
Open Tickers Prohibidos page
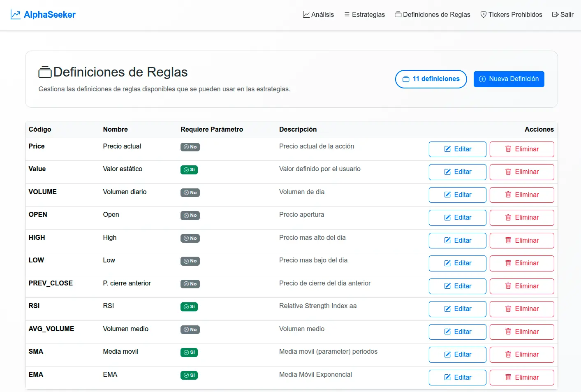[511, 15]
